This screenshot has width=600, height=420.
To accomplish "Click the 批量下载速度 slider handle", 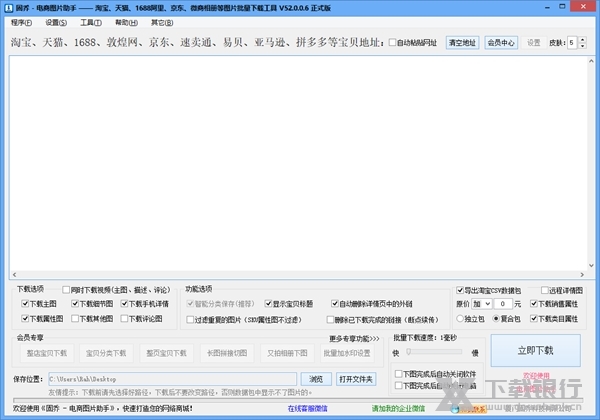I will pyautogui.click(x=409, y=352).
